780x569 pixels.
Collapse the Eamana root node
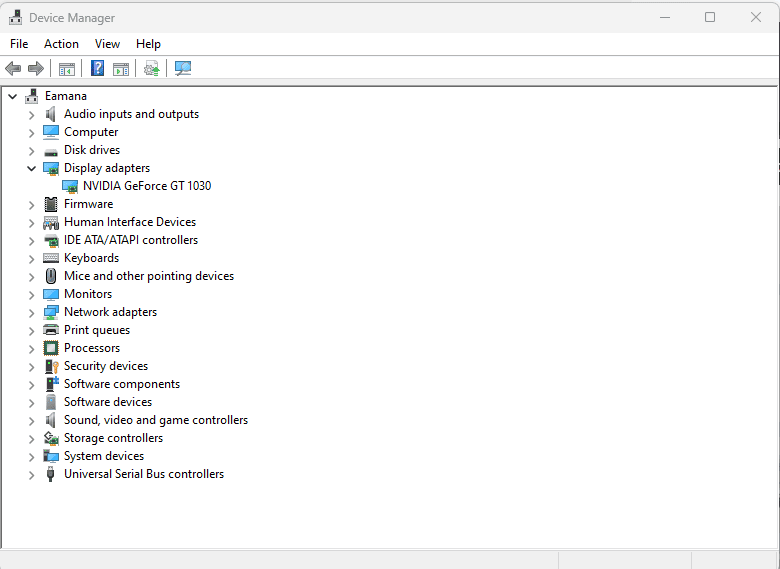coord(13,96)
